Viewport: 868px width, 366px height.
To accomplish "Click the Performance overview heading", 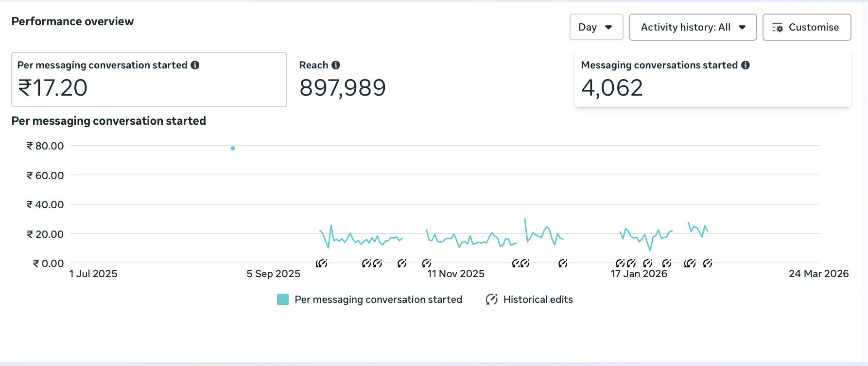I will tap(72, 21).
